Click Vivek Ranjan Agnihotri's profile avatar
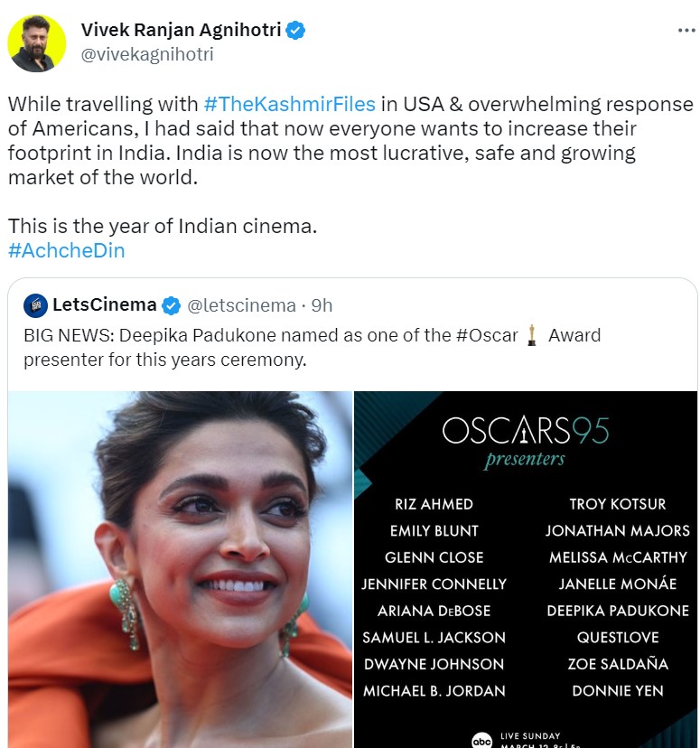700x748 pixels. click(x=37, y=42)
